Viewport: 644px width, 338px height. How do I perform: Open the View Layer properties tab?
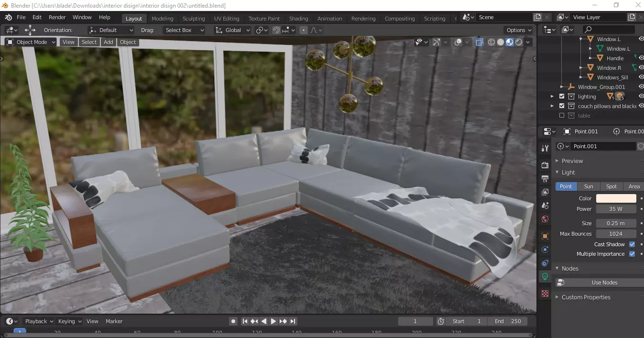point(545,192)
